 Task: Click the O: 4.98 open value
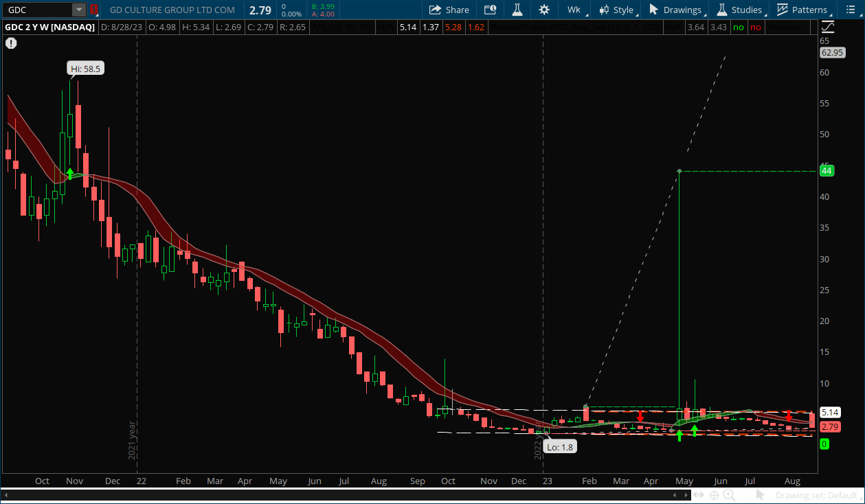[162, 27]
